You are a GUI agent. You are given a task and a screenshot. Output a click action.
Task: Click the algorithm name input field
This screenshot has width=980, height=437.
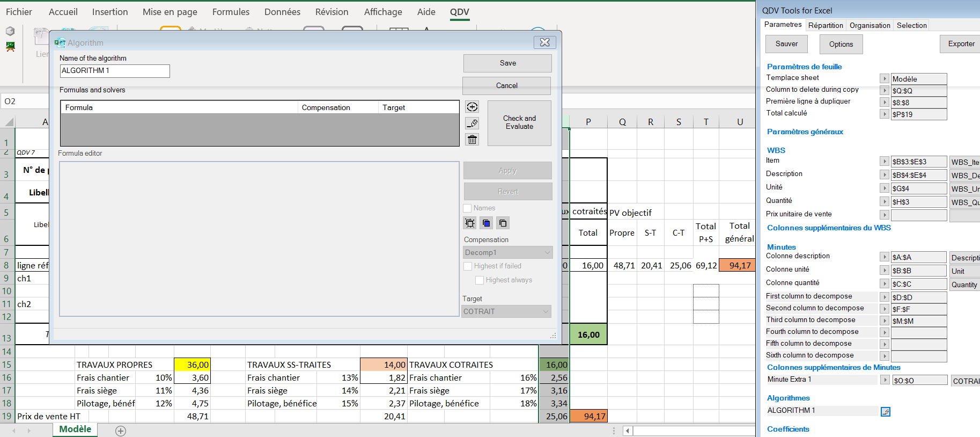click(115, 71)
